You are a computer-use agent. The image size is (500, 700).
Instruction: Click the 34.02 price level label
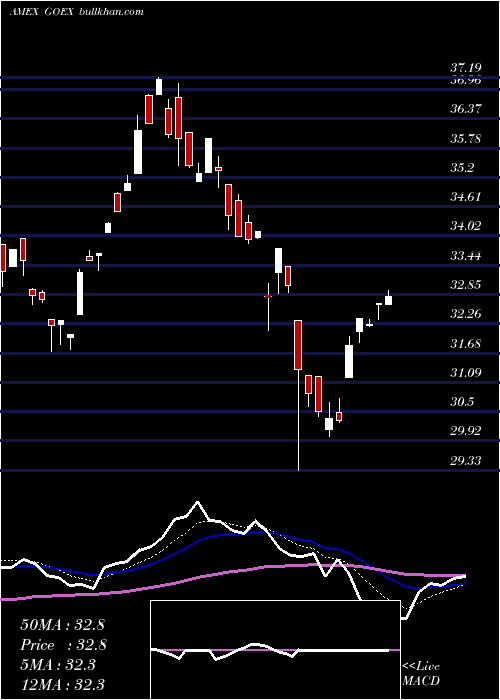(466, 226)
